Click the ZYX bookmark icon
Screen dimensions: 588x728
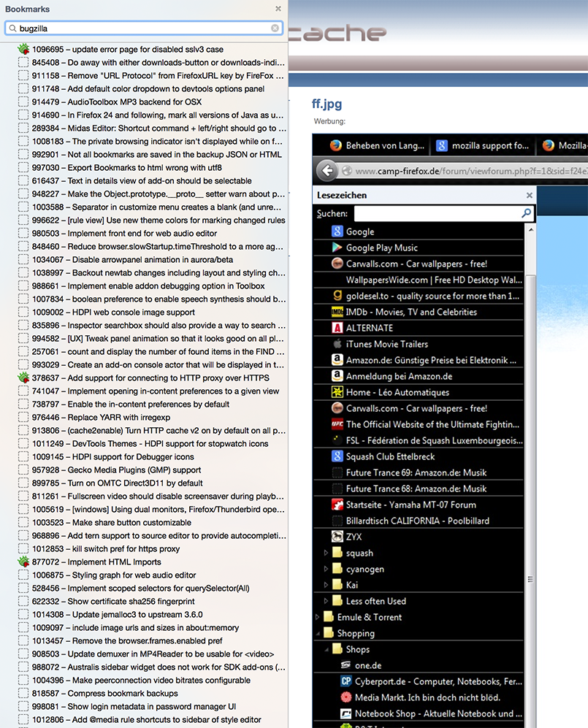[x=337, y=537]
